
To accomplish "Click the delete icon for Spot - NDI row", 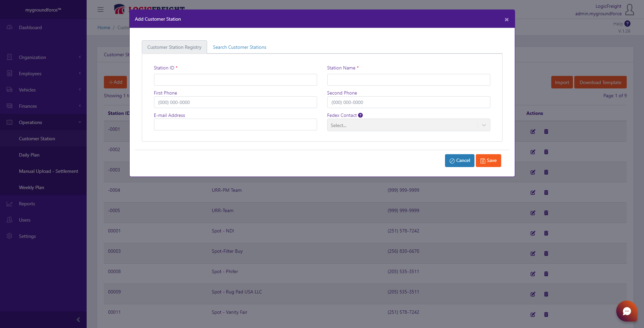I will [546, 233].
